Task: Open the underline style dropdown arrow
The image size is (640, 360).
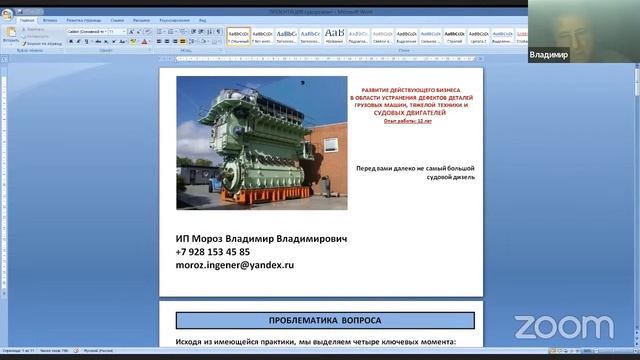Action: (91, 42)
